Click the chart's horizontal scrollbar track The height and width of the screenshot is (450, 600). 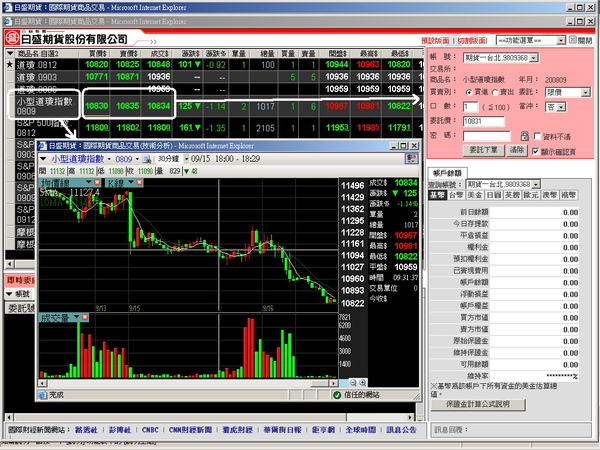click(188, 383)
